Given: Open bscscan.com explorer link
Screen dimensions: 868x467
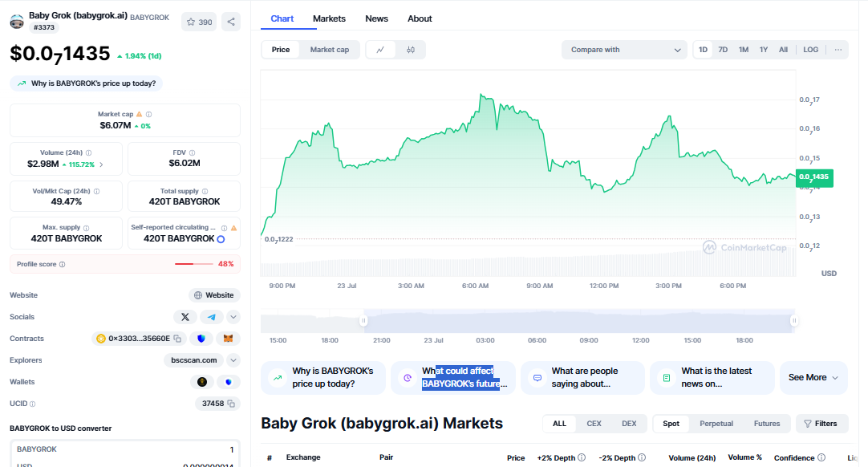Looking at the screenshot, I should coord(194,360).
